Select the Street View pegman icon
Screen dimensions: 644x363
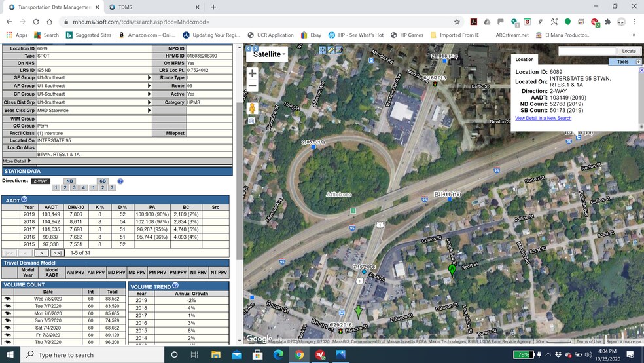tap(252, 108)
